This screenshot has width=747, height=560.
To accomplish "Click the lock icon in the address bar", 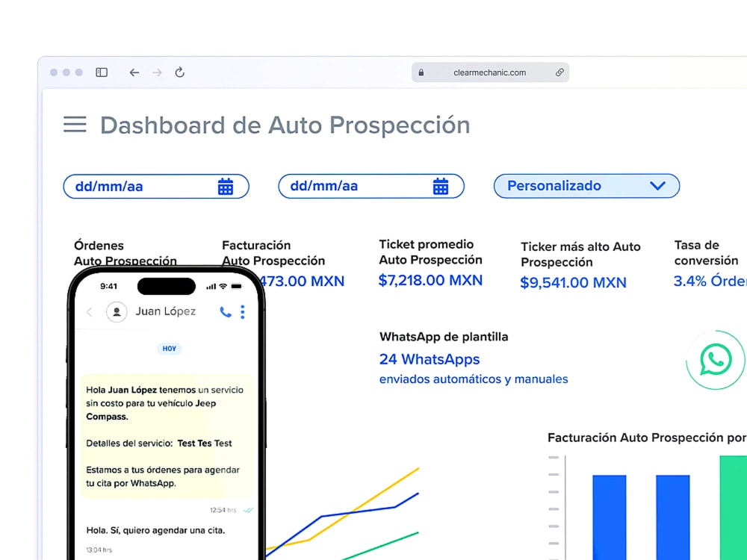I will pos(421,72).
